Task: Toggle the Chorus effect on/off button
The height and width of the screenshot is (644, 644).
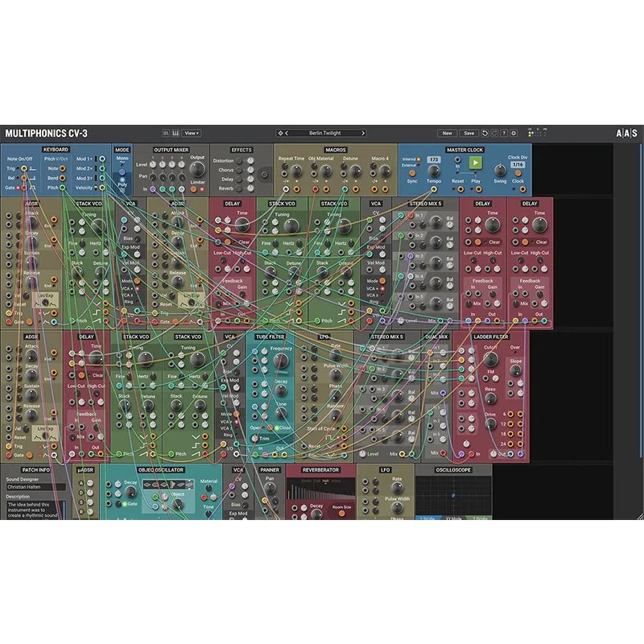Action: (x=238, y=170)
